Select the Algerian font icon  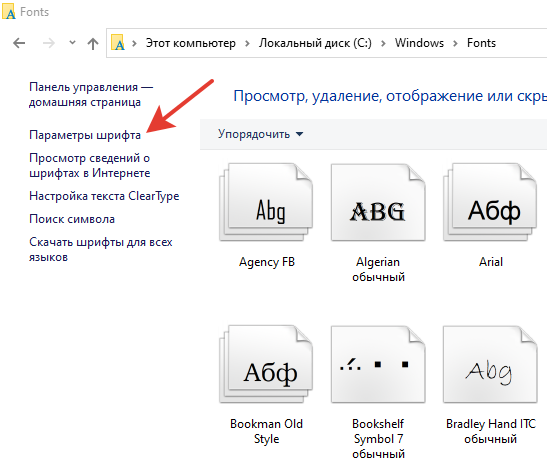tap(378, 202)
